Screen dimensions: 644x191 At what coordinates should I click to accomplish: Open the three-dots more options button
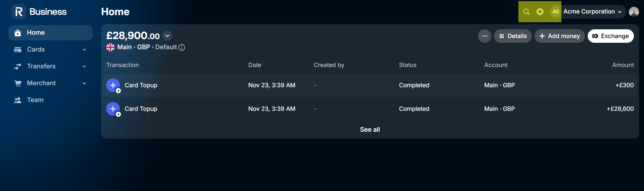coord(485,36)
